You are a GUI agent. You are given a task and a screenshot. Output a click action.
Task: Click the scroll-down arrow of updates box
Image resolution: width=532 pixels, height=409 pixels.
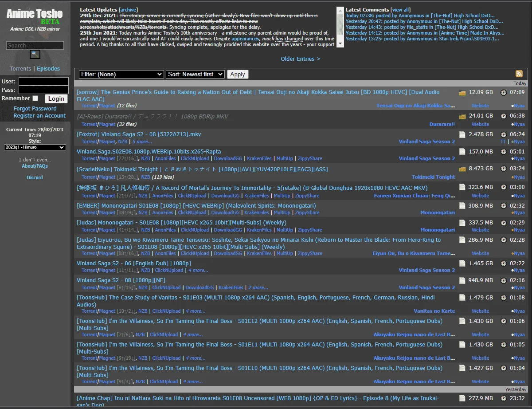[340, 44]
